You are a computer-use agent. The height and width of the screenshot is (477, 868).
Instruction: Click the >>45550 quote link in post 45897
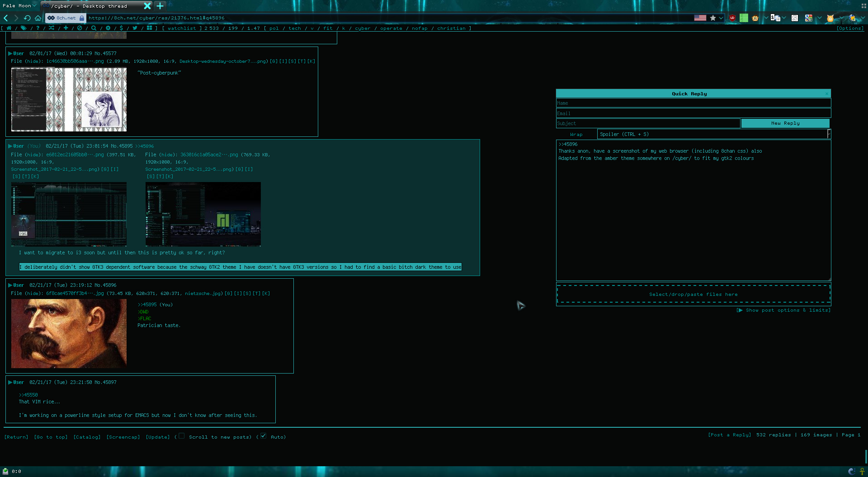tap(28, 395)
